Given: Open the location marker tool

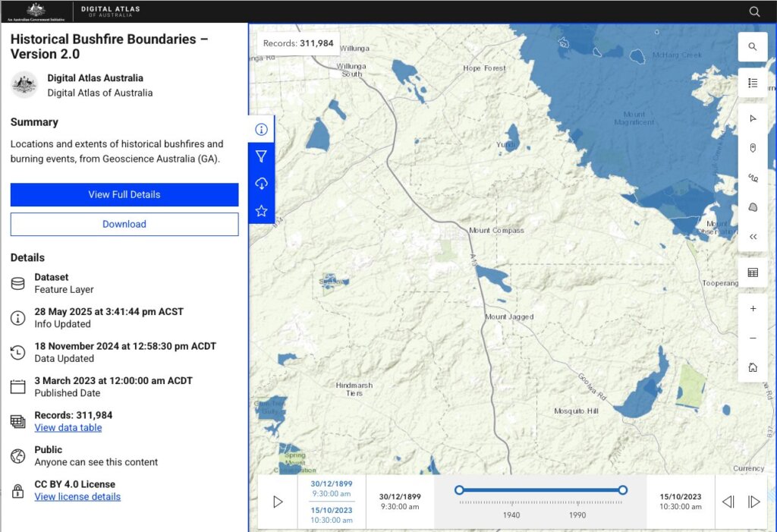Looking at the screenshot, I should click(x=753, y=148).
